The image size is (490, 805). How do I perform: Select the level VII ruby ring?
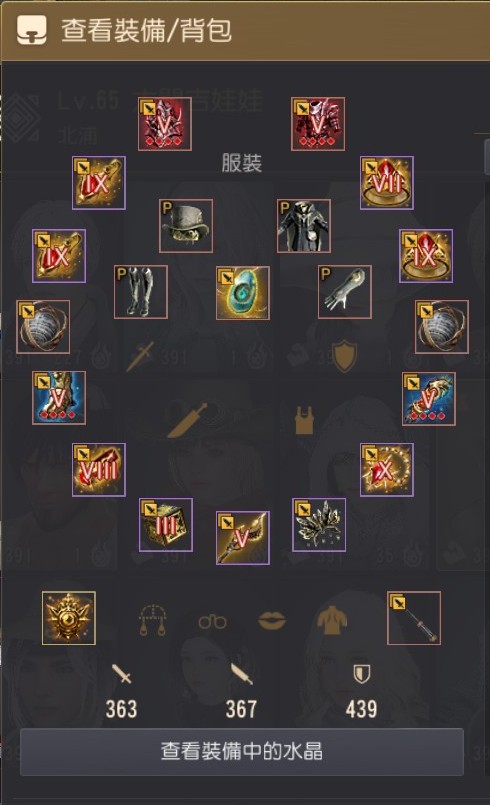coord(387,182)
